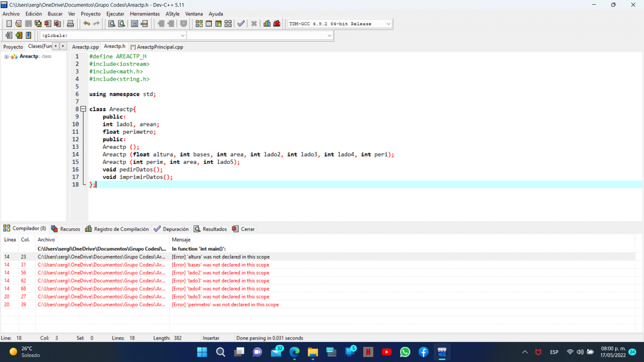Open the Herramientas menu
644x362 pixels.
[x=145, y=14]
